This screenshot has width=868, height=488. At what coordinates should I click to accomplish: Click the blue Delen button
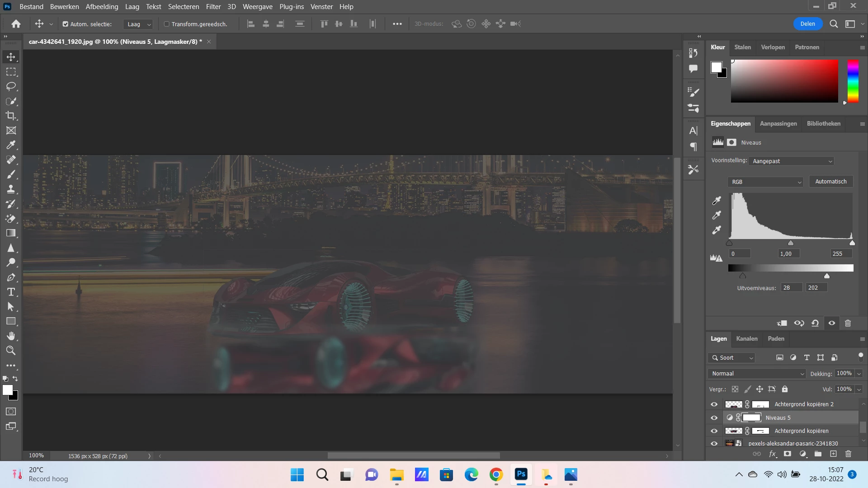coord(807,24)
